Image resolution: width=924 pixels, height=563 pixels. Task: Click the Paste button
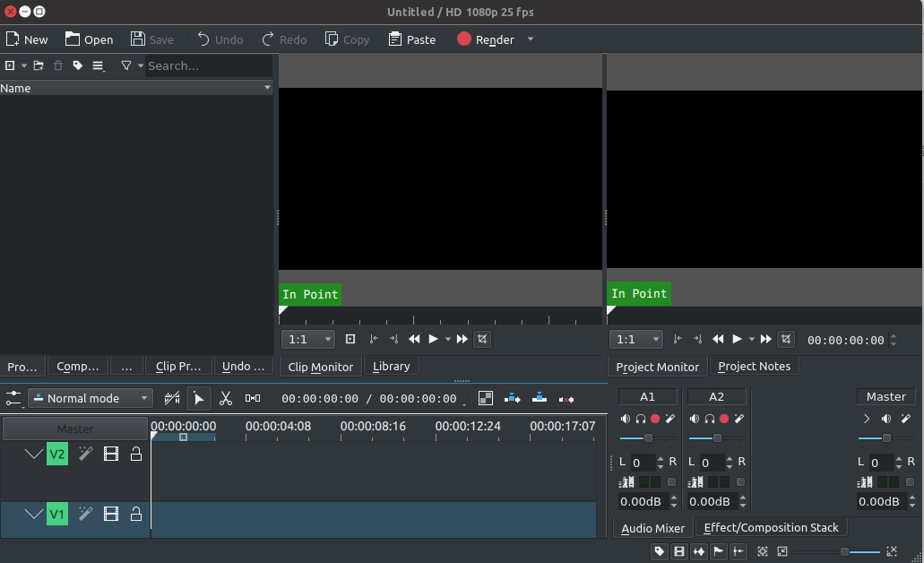411,39
